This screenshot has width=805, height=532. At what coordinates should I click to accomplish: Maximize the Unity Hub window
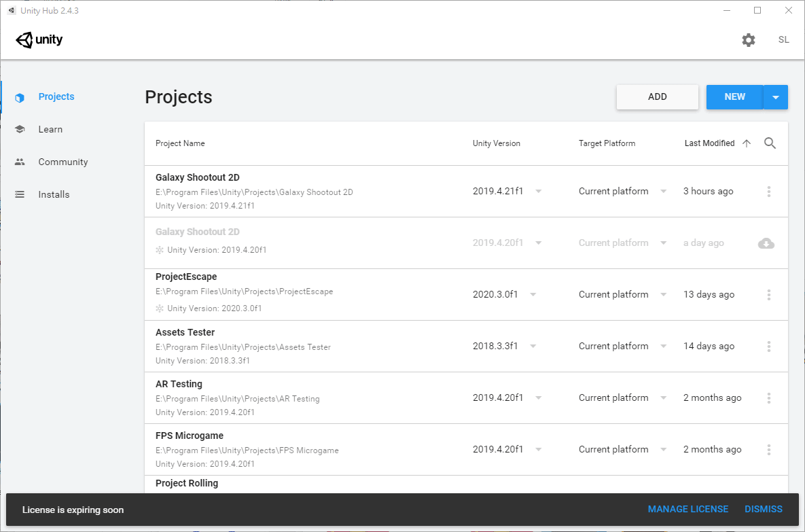coord(757,10)
